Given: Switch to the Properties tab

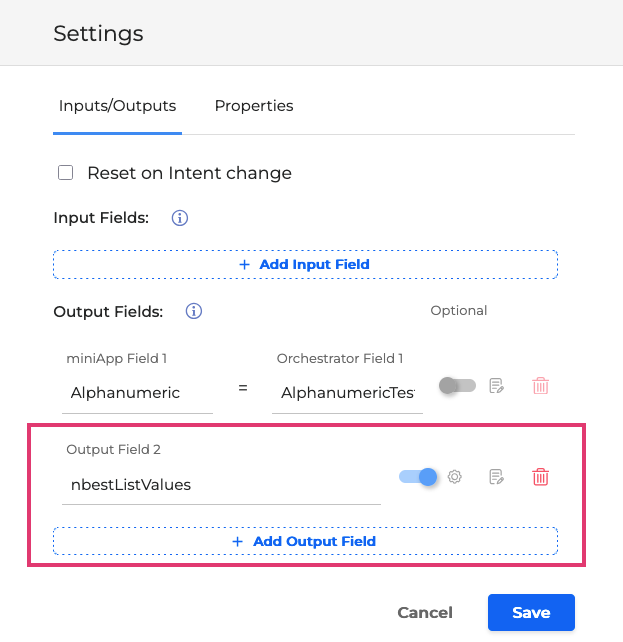Looking at the screenshot, I should pos(254,106).
